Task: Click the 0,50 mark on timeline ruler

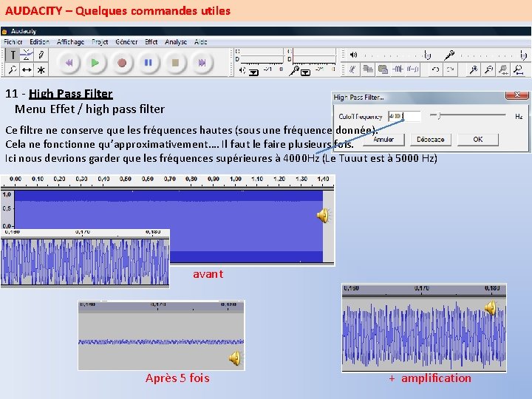Action: [126, 179]
